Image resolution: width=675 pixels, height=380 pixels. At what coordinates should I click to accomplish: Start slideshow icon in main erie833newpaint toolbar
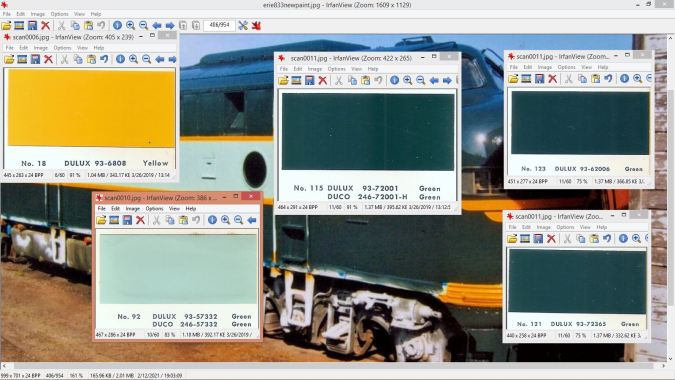[19, 25]
